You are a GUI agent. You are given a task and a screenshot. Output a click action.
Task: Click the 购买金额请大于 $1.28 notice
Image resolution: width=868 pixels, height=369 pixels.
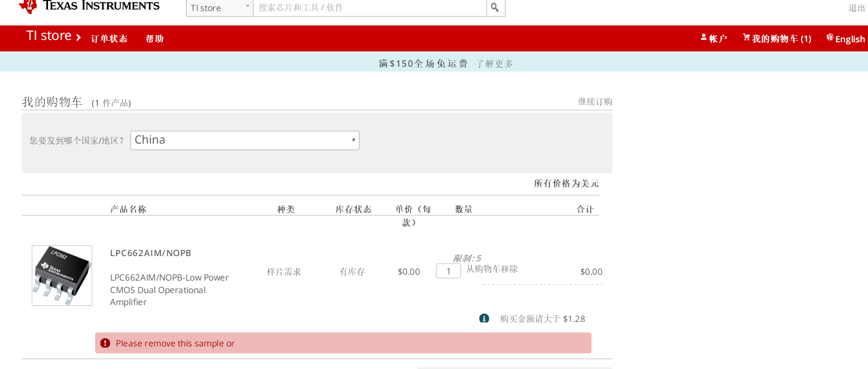[x=542, y=319]
